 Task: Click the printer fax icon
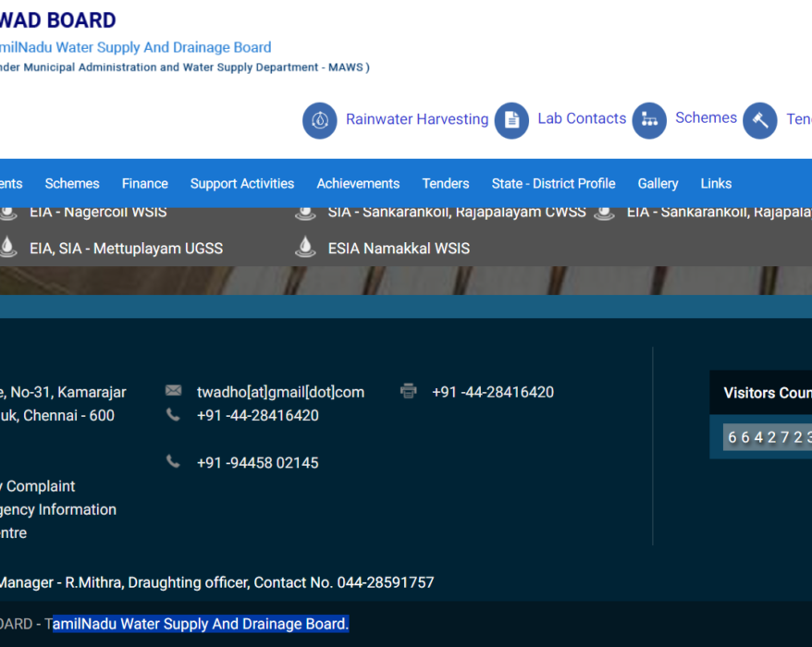[x=409, y=391]
